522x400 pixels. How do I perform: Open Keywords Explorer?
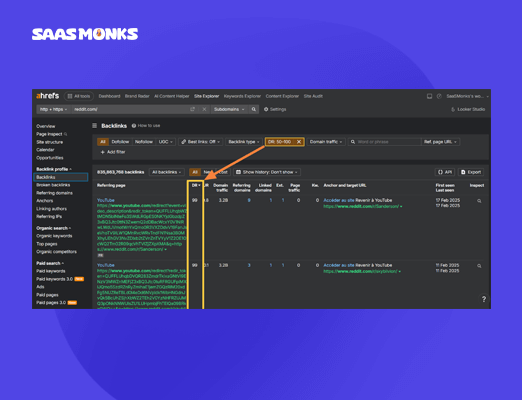click(x=242, y=96)
